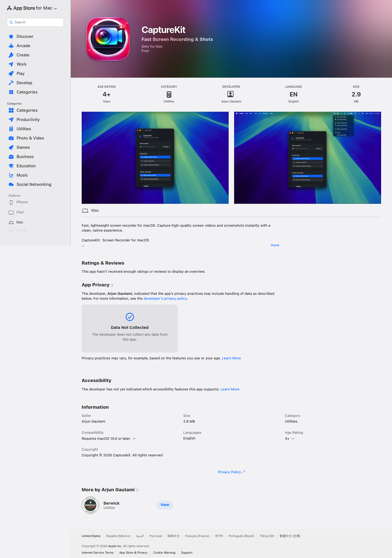Click Learn More under Accessibility
This screenshot has width=392, height=558.
tap(230, 389)
